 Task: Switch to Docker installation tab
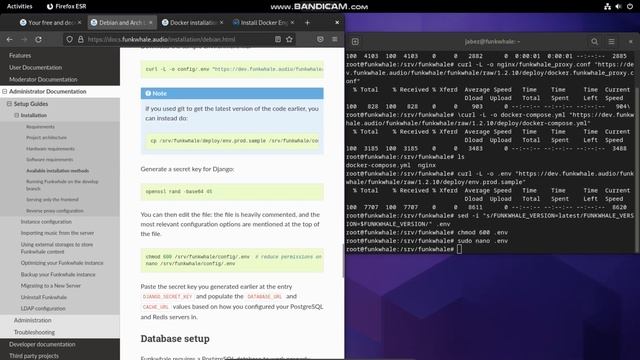[193, 22]
